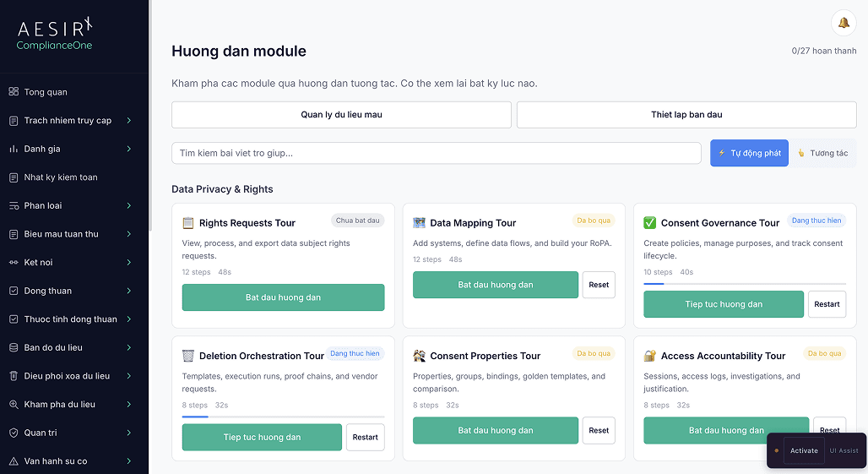Viewport: 868px width, 474px height.
Task: Click the Rights Requests Tour clipboard icon
Action: [x=188, y=223]
